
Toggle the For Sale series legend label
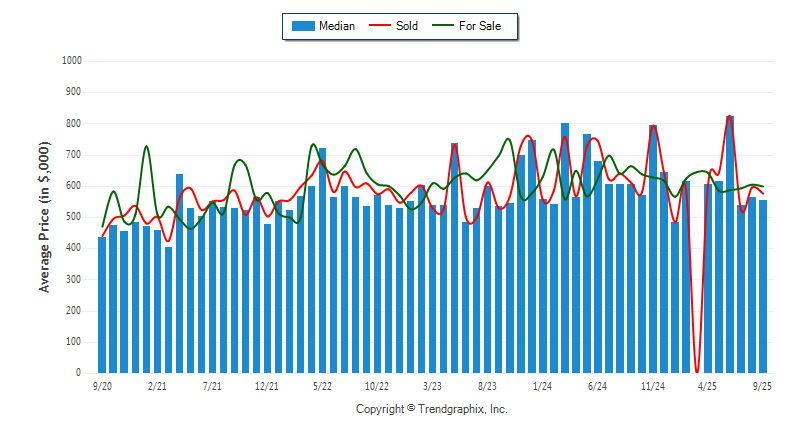[x=482, y=26]
